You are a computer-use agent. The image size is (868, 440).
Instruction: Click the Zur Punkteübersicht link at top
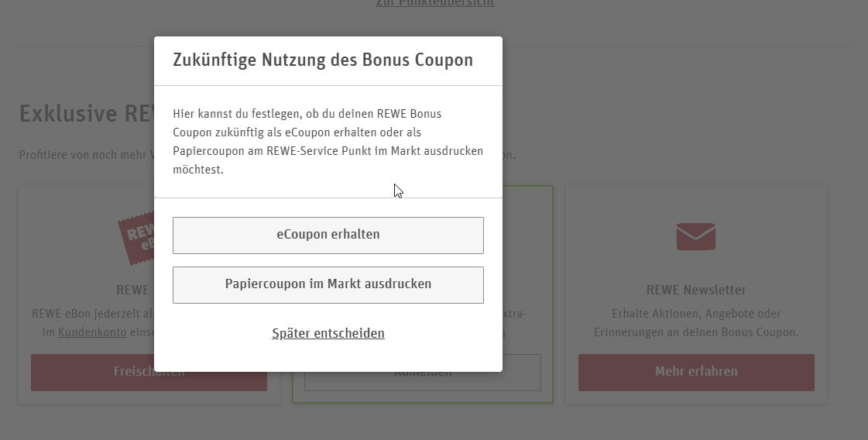434,3
